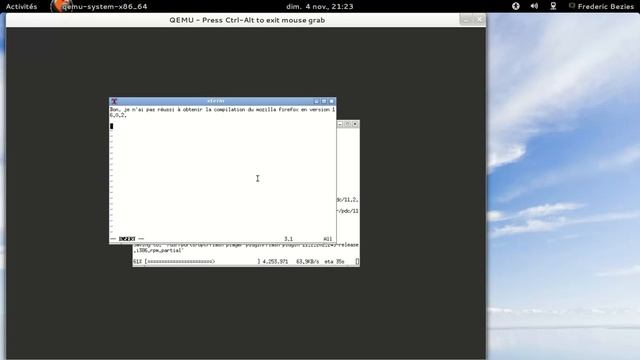The image size is (640, 360).
Task: Click the eta 35s value in rear terminal
Action: pyautogui.click(x=334, y=261)
